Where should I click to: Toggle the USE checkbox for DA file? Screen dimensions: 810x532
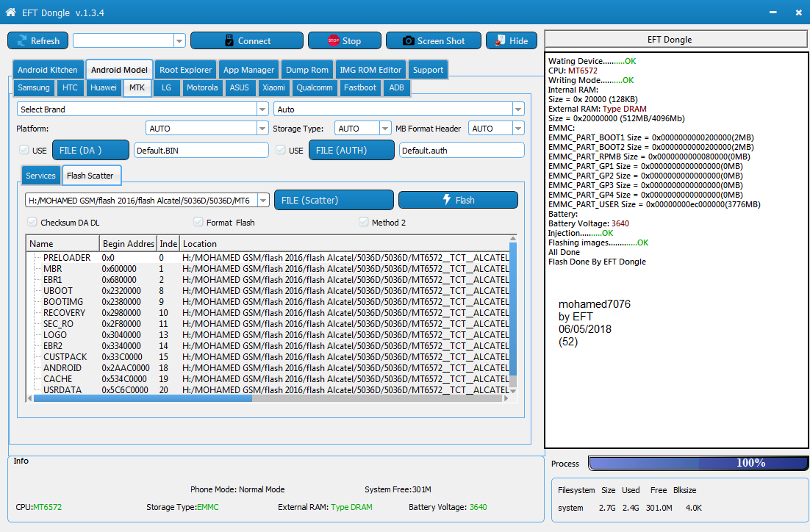pos(24,150)
